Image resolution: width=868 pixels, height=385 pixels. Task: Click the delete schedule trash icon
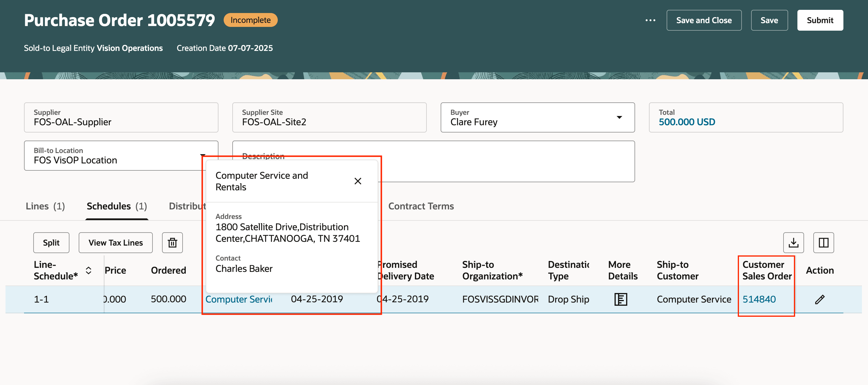[x=172, y=242]
